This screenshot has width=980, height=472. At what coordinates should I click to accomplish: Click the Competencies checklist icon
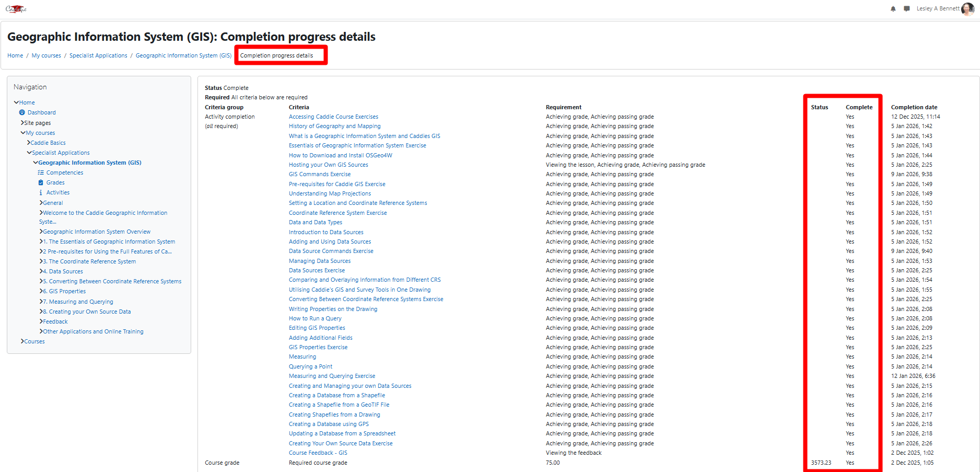41,172
